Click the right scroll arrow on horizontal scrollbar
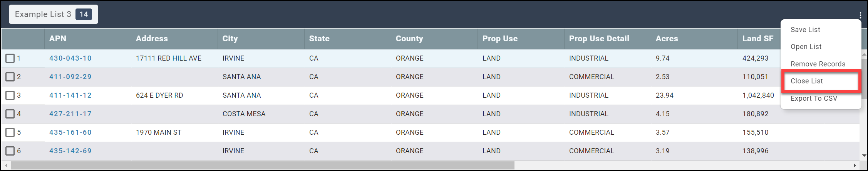 (855, 165)
